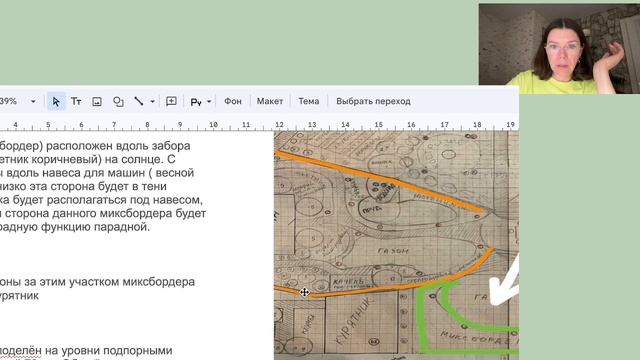Open the shape tool

[x=118, y=102]
